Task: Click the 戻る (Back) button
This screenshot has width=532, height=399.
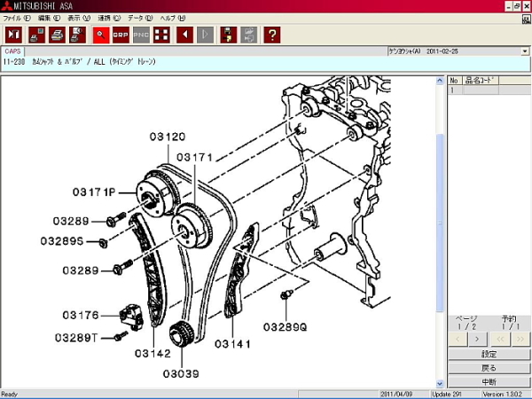Action: click(489, 367)
